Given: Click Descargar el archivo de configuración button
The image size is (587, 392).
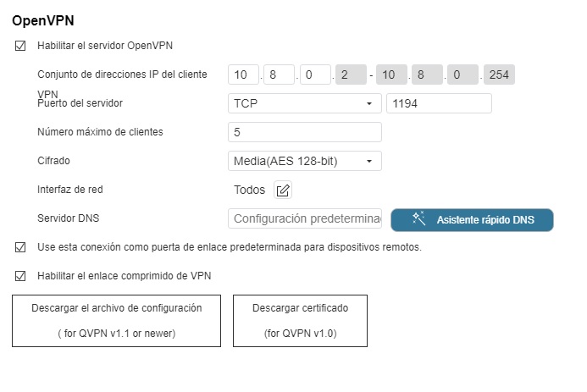Looking at the screenshot, I should tap(117, 320).
